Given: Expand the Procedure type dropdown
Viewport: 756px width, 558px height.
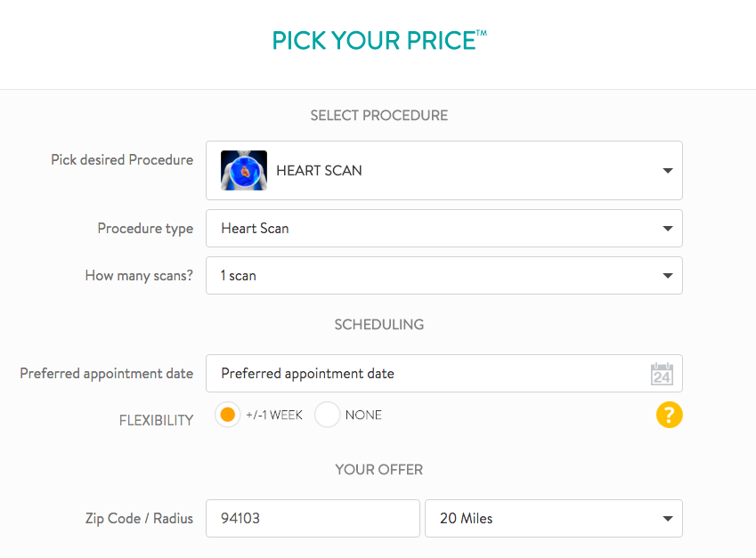Looking at the screenshot, I should tap(443, 229).
